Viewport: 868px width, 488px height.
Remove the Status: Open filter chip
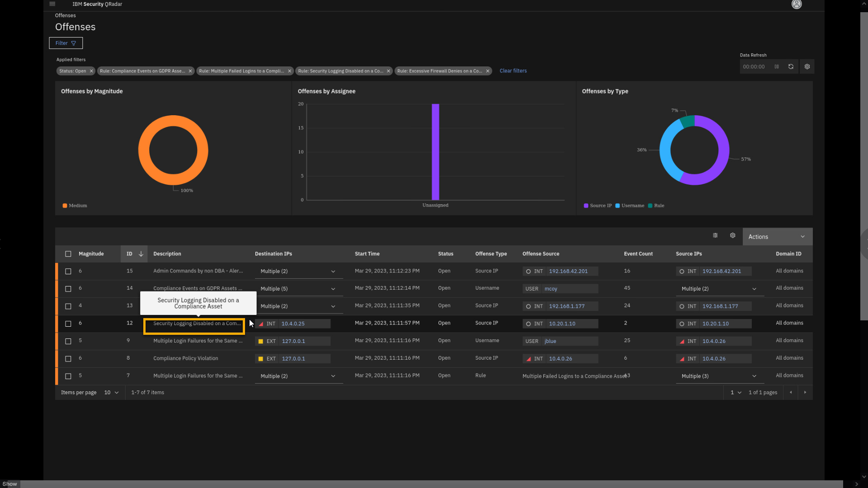coord(91,71)
